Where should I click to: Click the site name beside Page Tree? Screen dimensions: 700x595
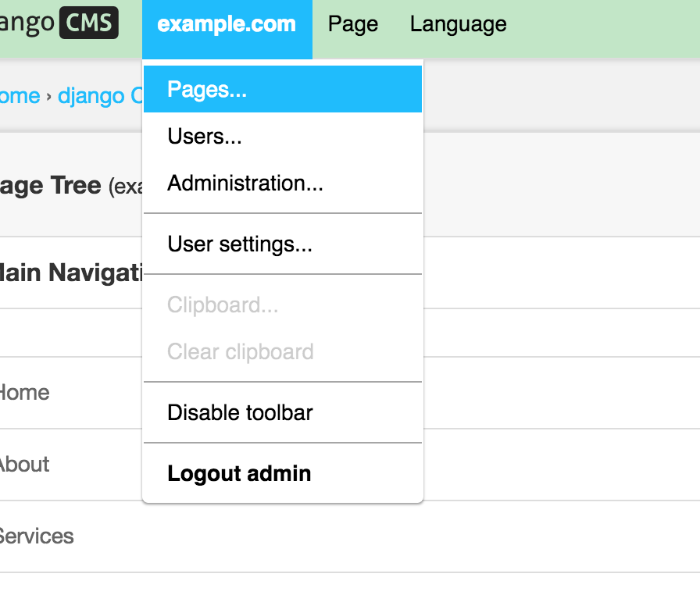coord(125,187)
